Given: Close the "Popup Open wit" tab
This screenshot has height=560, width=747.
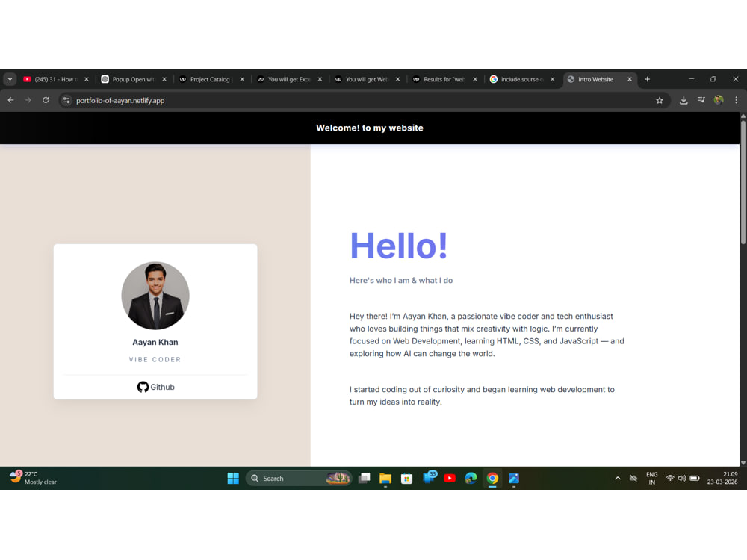Looking at the screenshot, I should click(x=164, y=80).
